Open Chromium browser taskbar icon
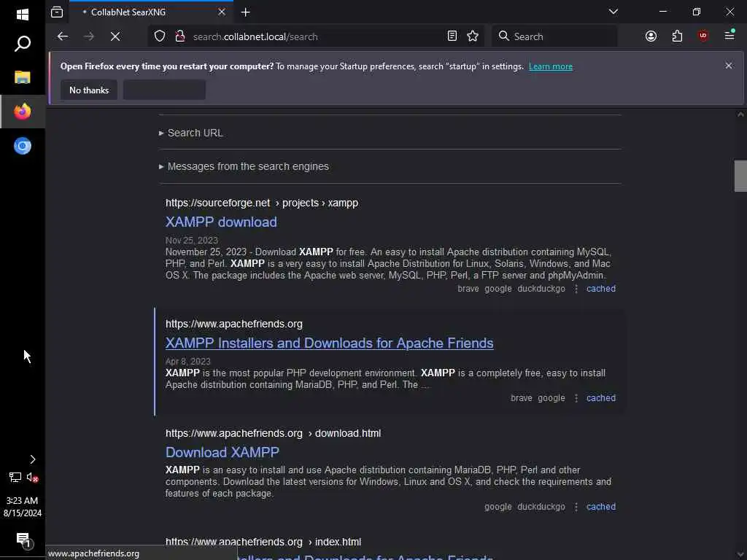Screen dimensions: 747x560 pyautogui.click(x=23, y=146)
